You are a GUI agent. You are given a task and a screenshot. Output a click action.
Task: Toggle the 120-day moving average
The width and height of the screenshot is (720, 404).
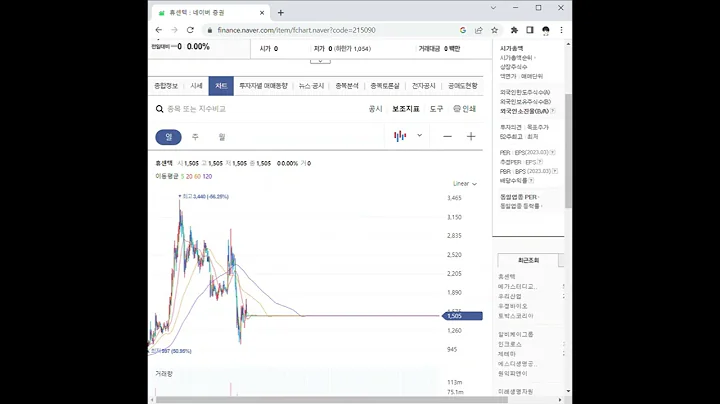click(x=207, y=176)
